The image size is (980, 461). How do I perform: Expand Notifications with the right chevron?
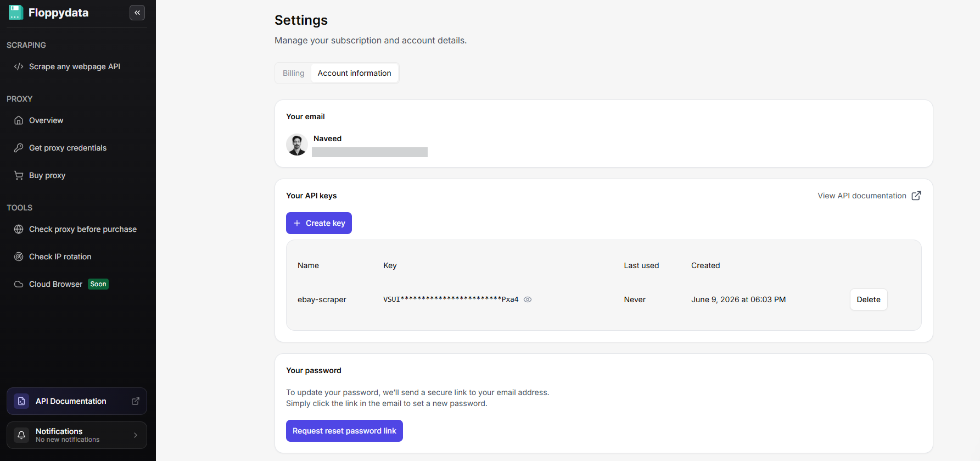click(x=136, y=435)
